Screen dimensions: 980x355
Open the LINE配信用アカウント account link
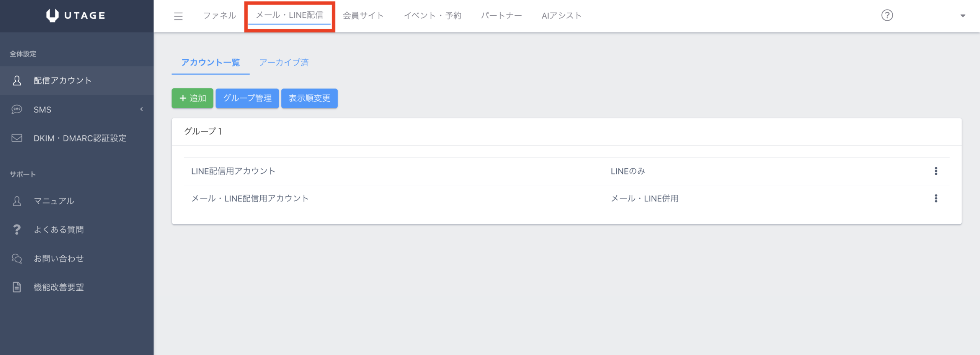coord(233,171)
